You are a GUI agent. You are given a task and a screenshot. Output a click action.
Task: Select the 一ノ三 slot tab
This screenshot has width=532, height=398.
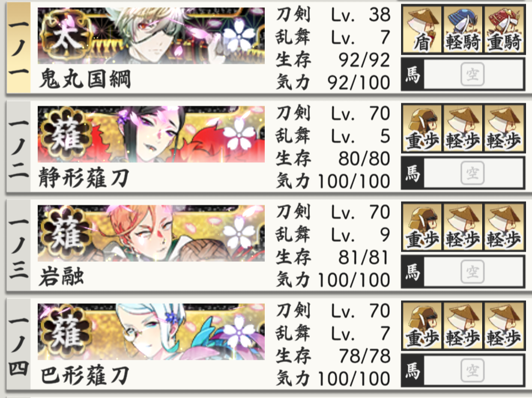(19, 245)
